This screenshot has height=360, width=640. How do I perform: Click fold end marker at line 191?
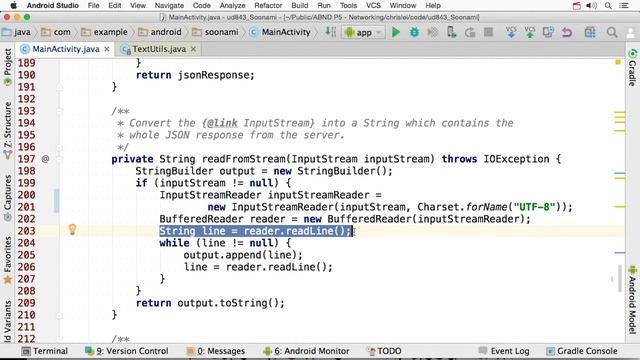pyautogui.click(x=60, y=87)
